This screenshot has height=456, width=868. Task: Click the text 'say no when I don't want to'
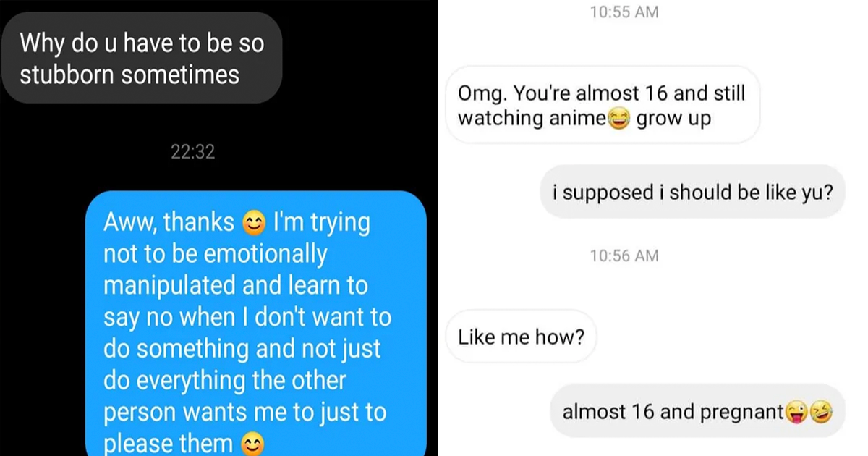(x=247, y=317)
